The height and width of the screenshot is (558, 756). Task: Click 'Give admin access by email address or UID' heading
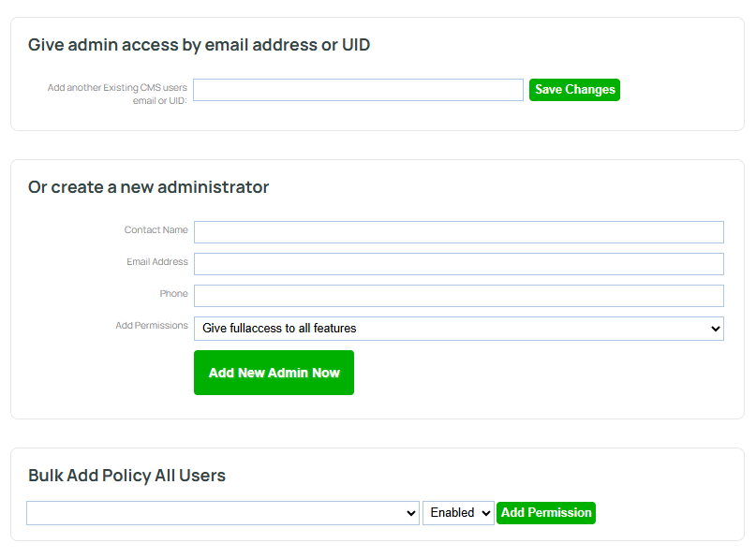[x=199, y=45]
